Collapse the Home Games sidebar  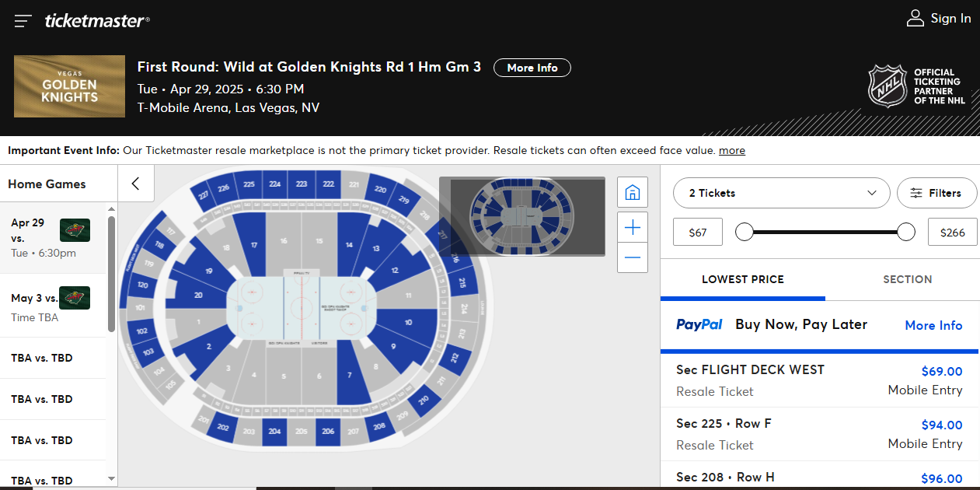[x=136, y=184]
